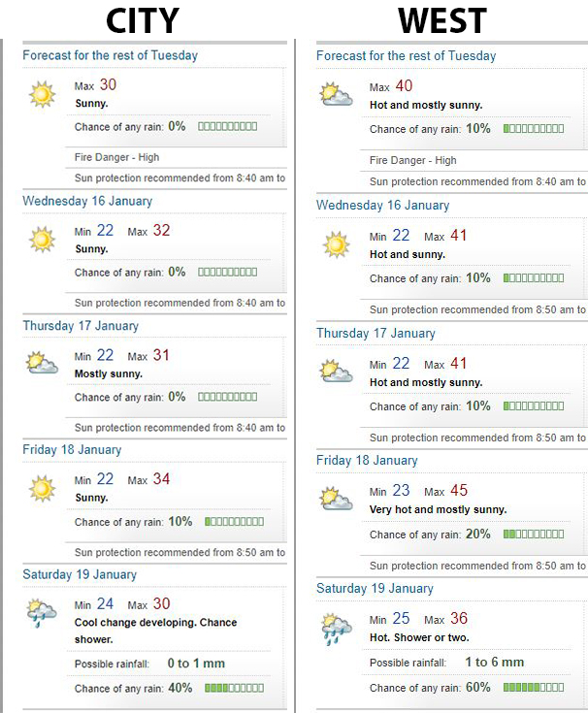Click City Saturday 19 January heading
The height and width of the screenshot is (713, 588).
point(80,574)
